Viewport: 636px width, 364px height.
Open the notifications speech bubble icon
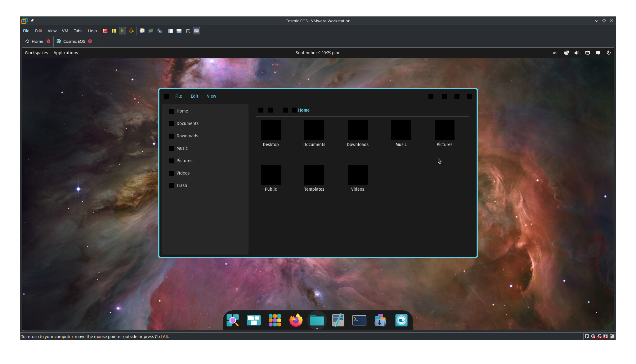(x=598, y=53)
